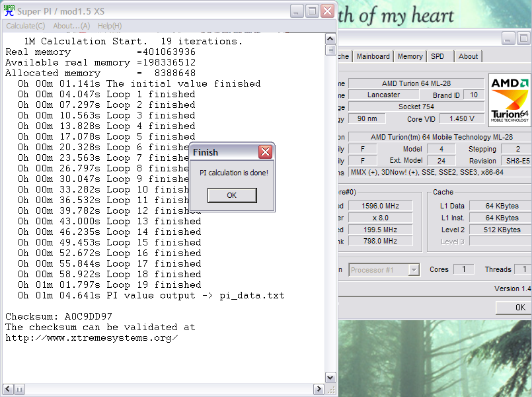This screenshot has width=532, height=397.
Task: Open the About...(A) menu
Action: click(x=71, y=26)
